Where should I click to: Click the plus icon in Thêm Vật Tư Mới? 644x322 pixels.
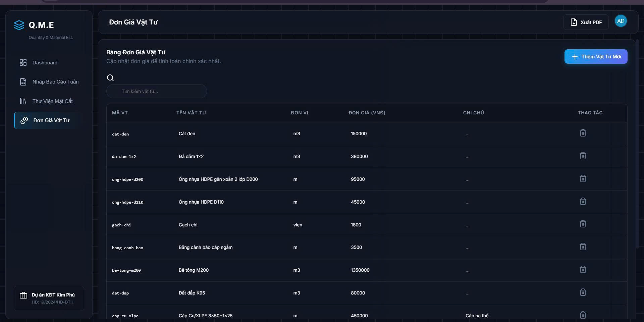coord(575,57)
